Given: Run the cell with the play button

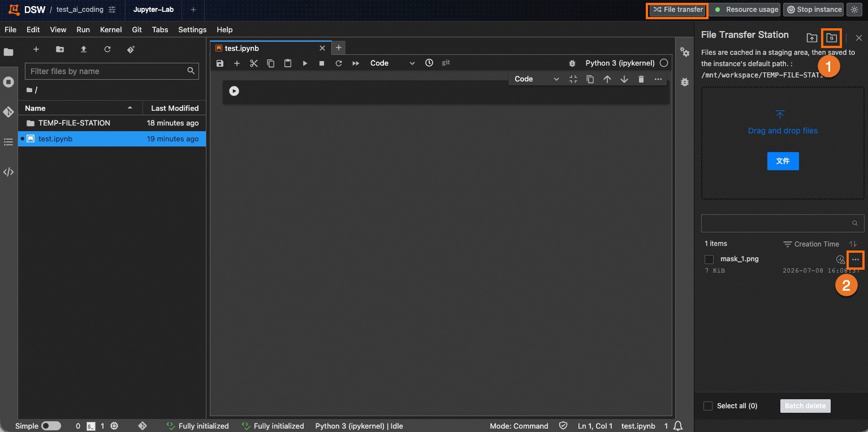Looking at the screenshot, I should tap(305, 63).
